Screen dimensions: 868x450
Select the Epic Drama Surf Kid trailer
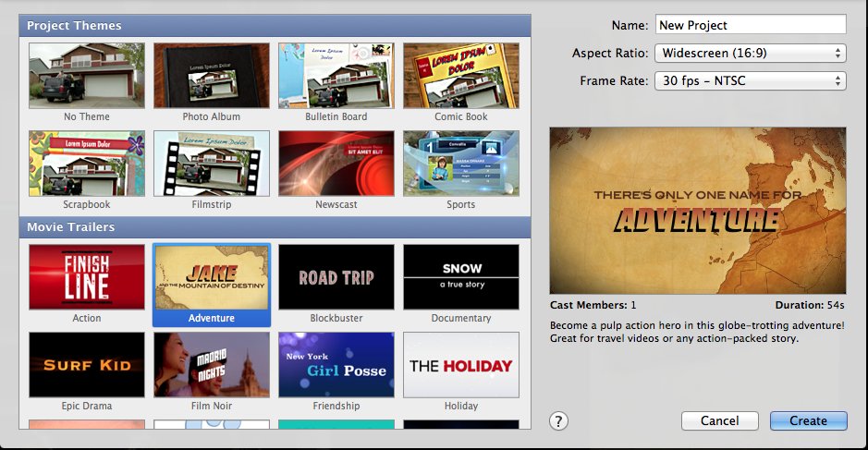tap(87, 365)
